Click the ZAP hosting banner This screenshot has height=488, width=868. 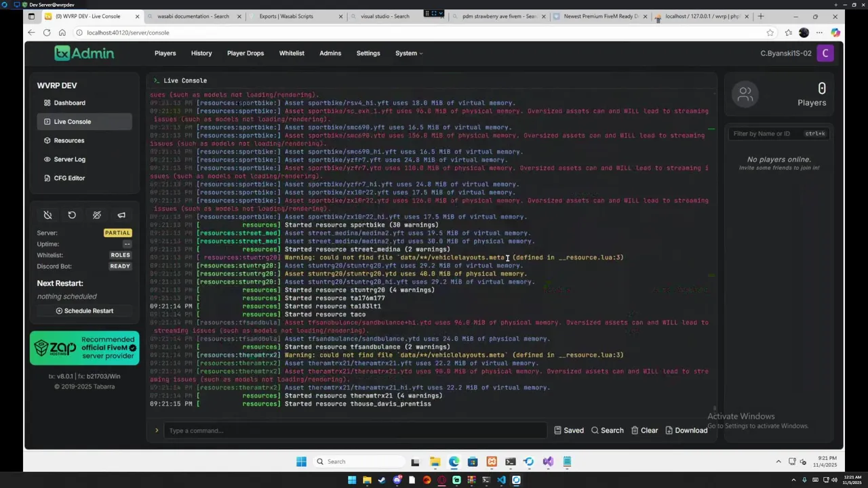tap(84, 348)
